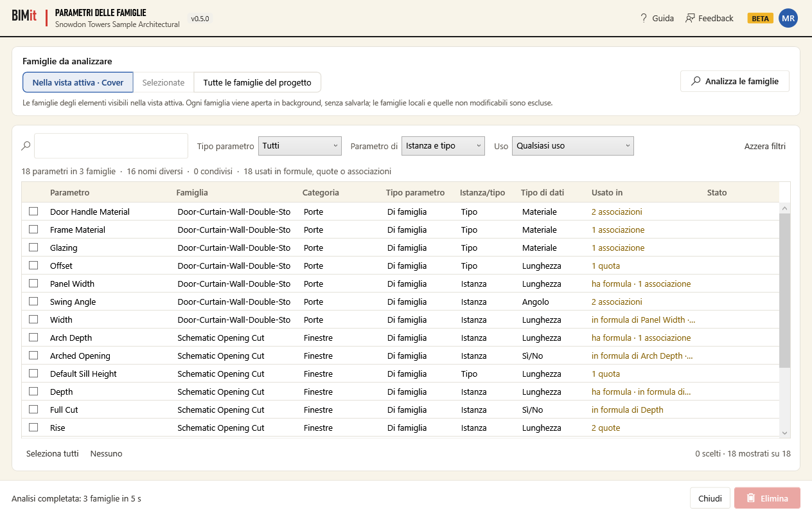Select the Nella vista attiva · Cover tab
812x515 pixels.
(x=78, y=82)
